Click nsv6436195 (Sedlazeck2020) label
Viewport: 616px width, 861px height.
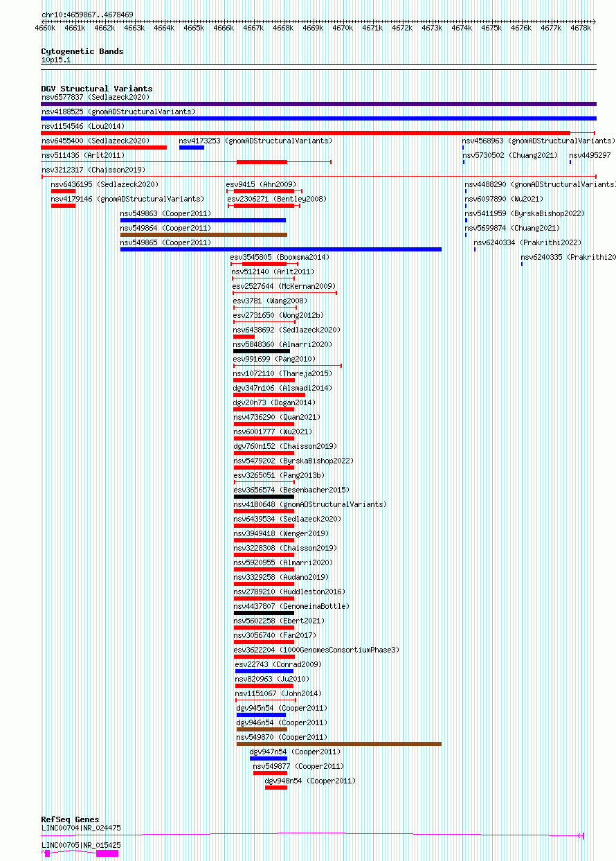(x=105, y=184)
